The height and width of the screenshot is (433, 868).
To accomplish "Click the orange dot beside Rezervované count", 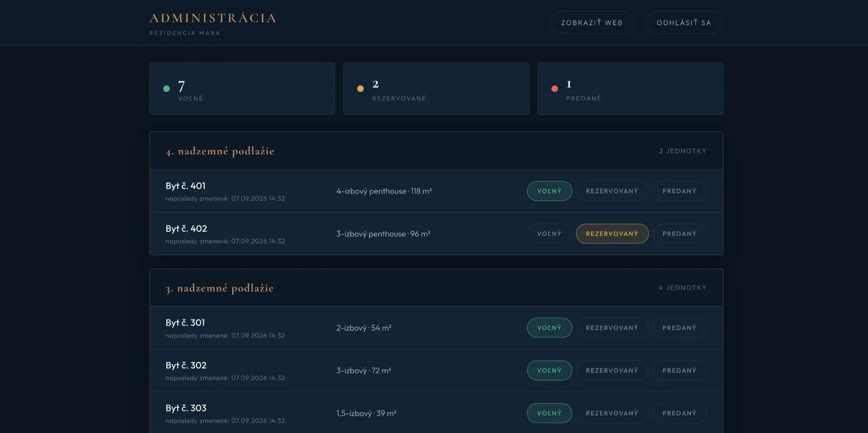I will (x=360, y=89).
